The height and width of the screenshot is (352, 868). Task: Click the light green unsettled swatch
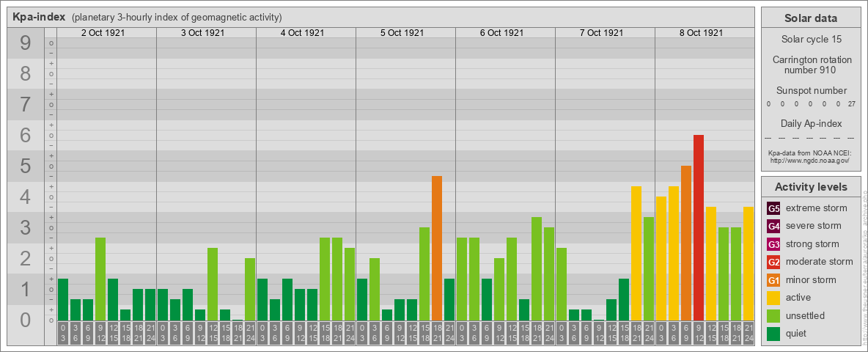tap(773, 315)
